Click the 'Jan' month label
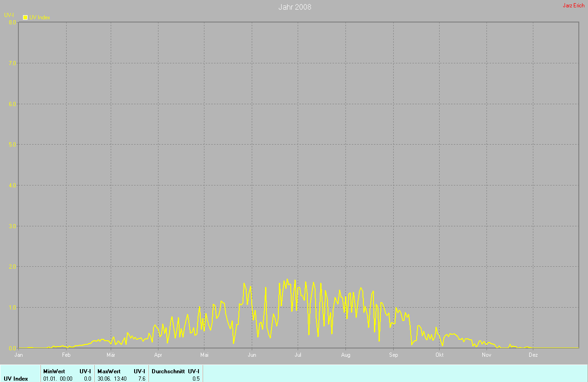The height and width of the screenshot is (382, 588). click(x=18, y=355)
